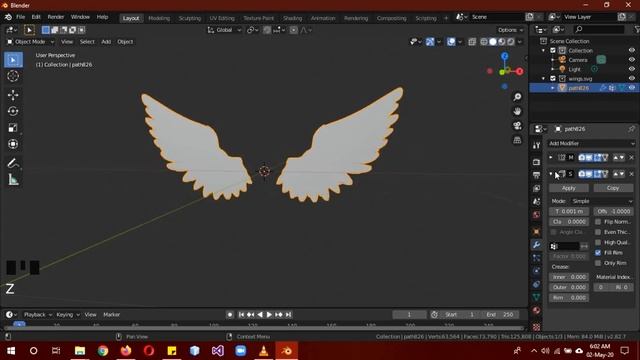This screenshot has width=640, height=360.
Task: Open the World properties tab icon
Action: click(x=536, y=215)
